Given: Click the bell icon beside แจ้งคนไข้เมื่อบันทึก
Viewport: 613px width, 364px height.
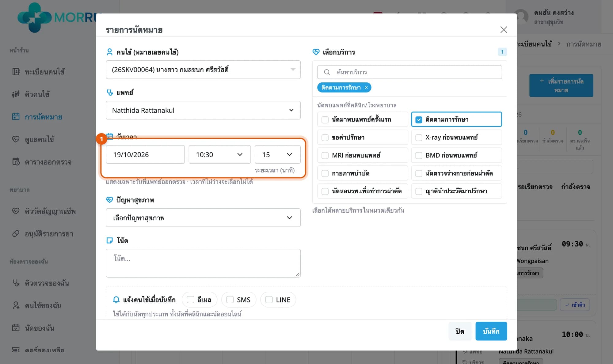Looking at the screenshot, I should [x=116, y=300].
